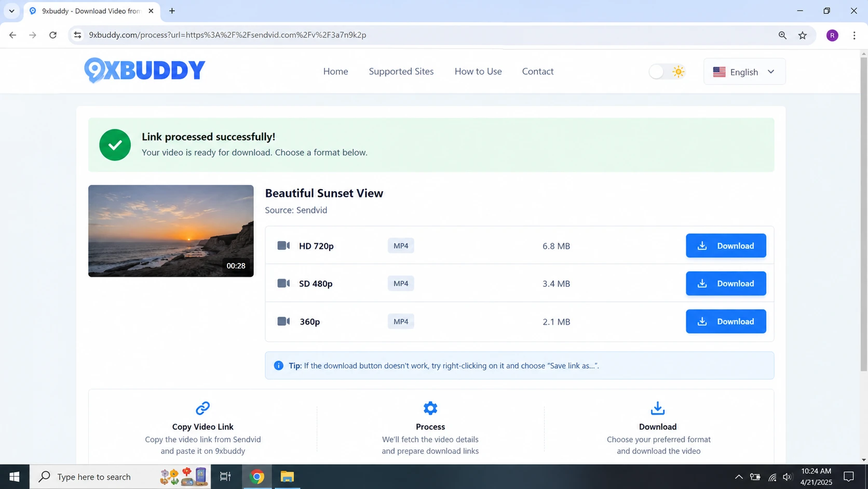Open the English language dropdown
The image size is (868, 489).
[x=744, y=72]
